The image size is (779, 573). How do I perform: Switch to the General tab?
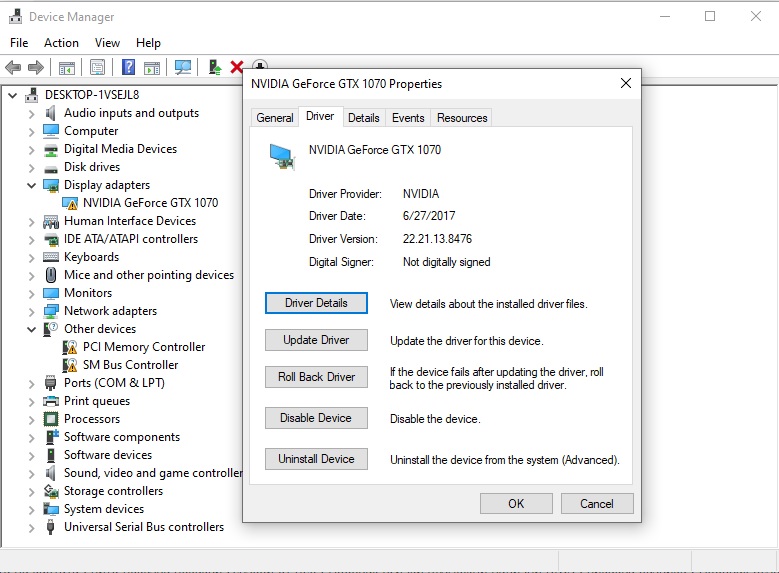click(x=274, y=118)
